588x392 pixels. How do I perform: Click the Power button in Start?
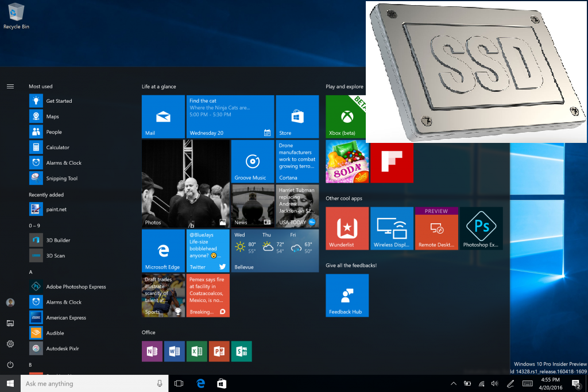click(10, 364)
